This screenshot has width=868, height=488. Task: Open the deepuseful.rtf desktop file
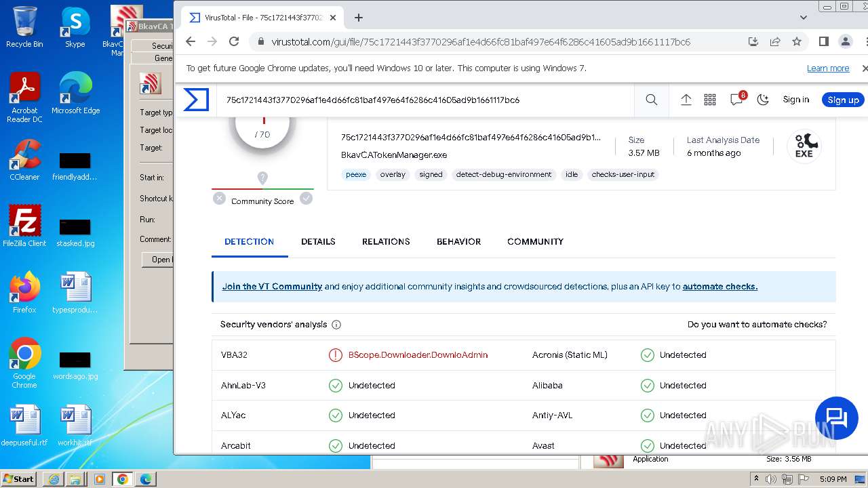[x=24, y=426]
